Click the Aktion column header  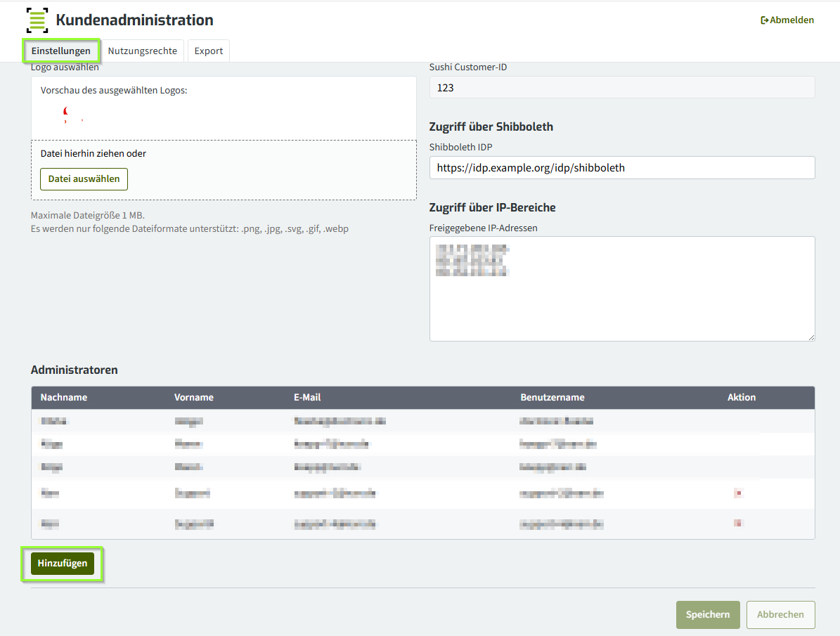click(x=742, y=398)
